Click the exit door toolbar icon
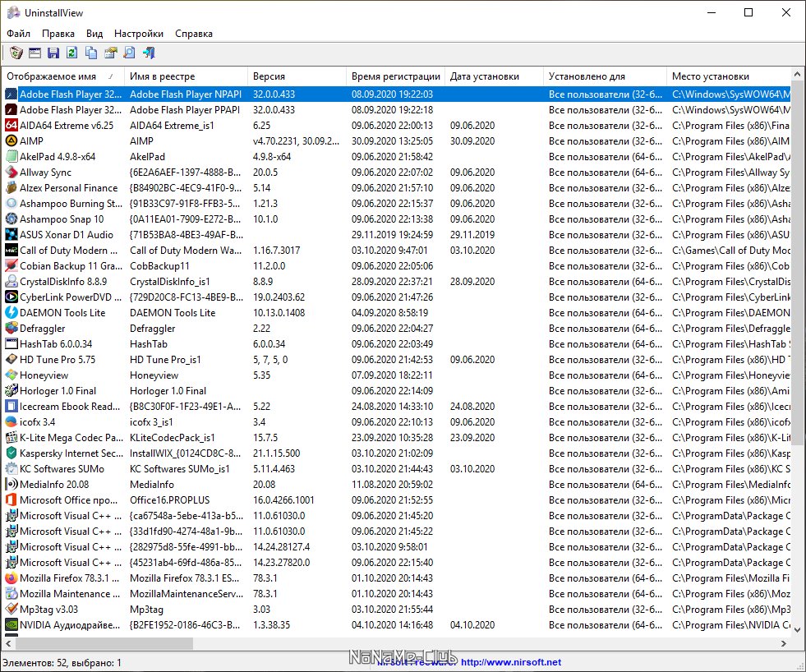806x672 pixels. [x=149, y=53]
